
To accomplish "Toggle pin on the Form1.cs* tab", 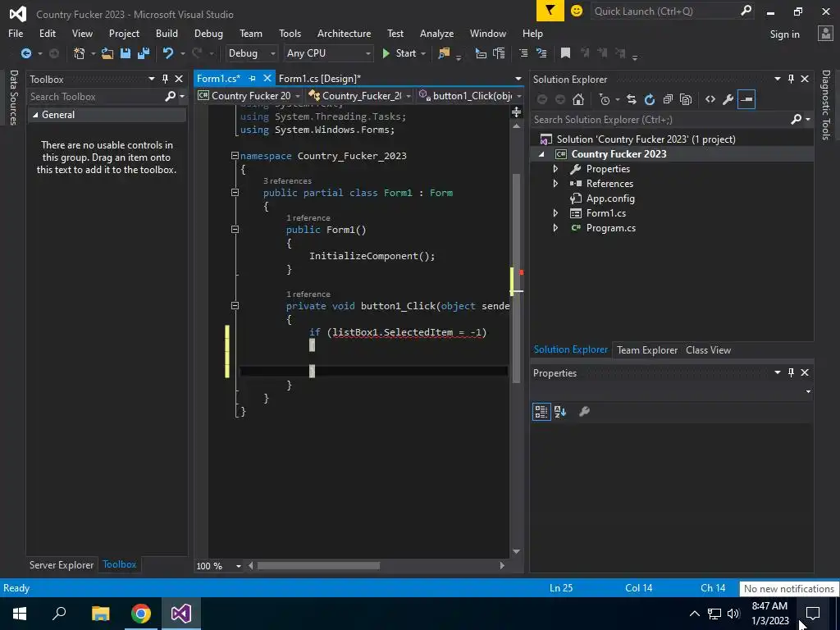I will [253, 78].
